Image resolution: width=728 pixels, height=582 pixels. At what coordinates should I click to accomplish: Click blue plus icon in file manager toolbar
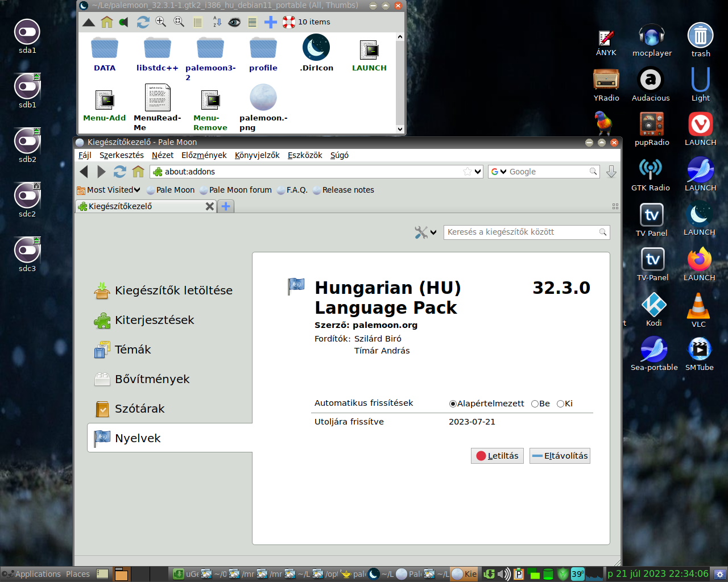(x=271, y=22)
